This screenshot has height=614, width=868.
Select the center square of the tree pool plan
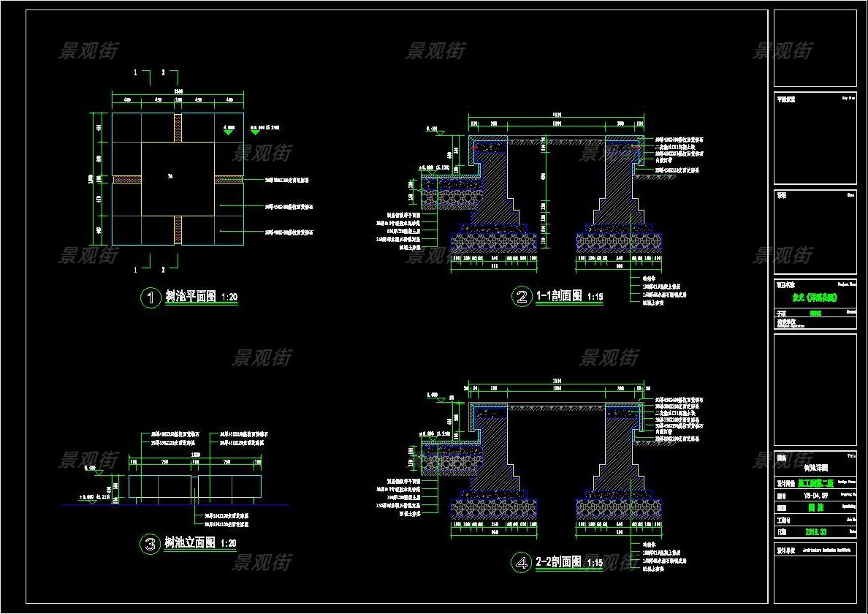(x=178, y=179)
